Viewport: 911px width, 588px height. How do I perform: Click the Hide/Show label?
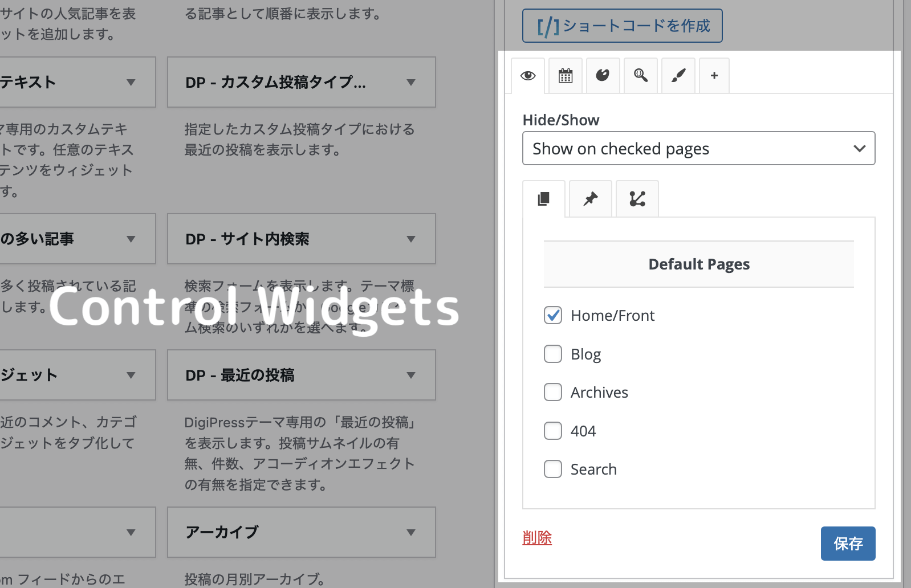(x=561, y=120)
